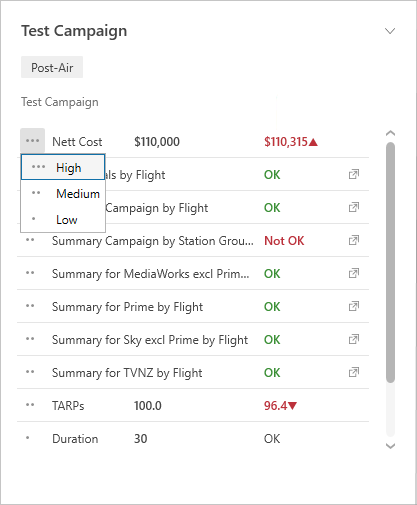The width and height of the screenshot is (417, 505).
Task: Open pop-out icon for Summary for MediaWorks row
Action: click(354, 273)
